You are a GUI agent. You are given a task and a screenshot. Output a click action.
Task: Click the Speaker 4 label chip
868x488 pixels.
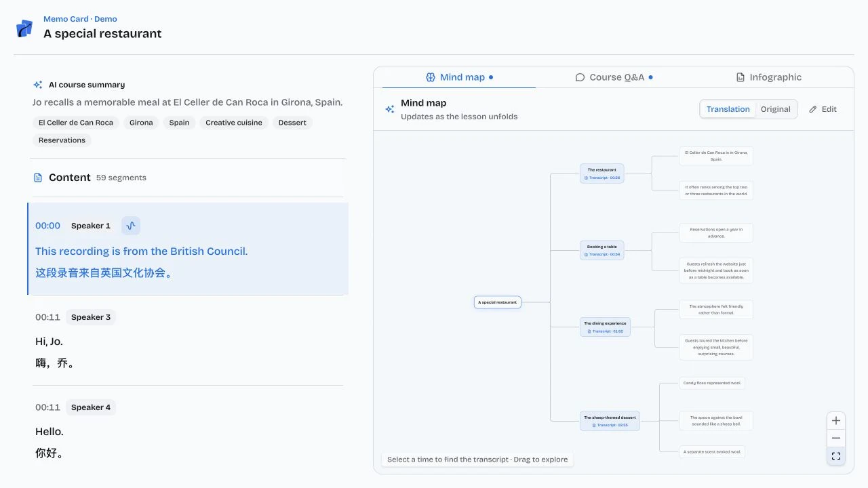[x=91, y=407]
